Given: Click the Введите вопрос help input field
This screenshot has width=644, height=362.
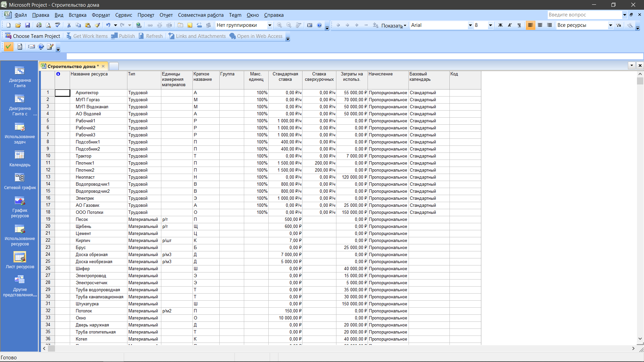Looking at the screenshot, I should pos(585,15).
